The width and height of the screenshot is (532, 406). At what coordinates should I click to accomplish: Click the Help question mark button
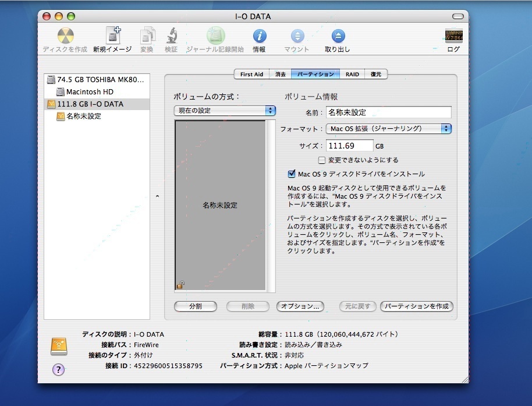(58, 369)
